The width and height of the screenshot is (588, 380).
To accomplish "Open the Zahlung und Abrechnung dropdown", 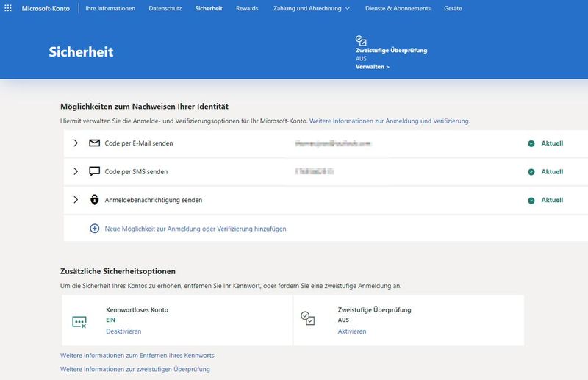I will [x=312, y=8].
